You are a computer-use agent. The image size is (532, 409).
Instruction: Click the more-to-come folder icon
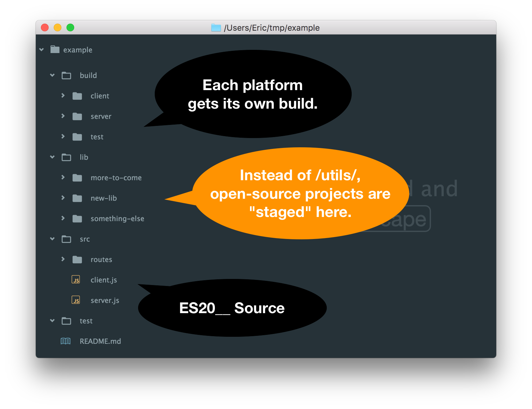77,178
